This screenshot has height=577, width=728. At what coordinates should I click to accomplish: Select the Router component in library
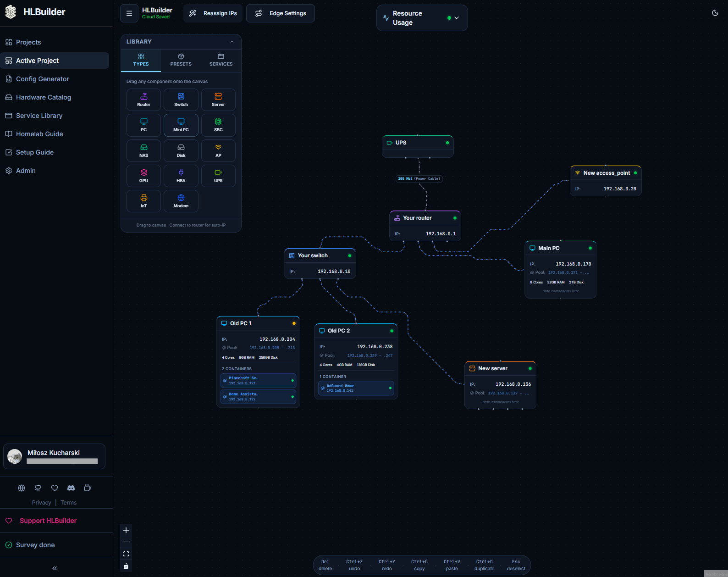[143, 100]
